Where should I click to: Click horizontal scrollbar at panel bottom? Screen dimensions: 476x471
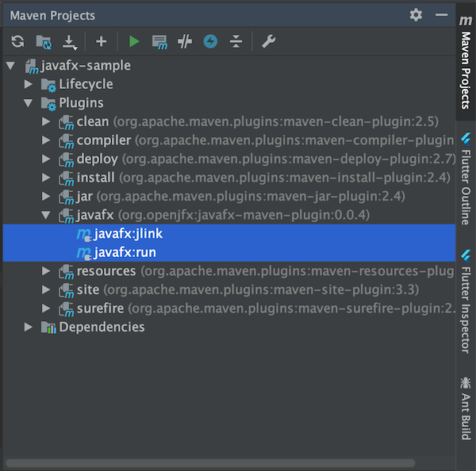(210, 463)
